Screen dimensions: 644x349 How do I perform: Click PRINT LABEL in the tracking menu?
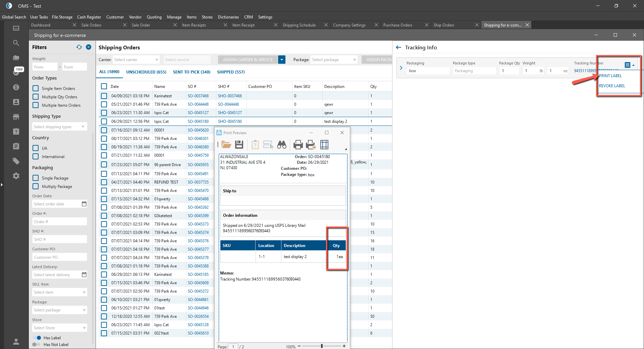pyautogui.click(x=610, y=76)
